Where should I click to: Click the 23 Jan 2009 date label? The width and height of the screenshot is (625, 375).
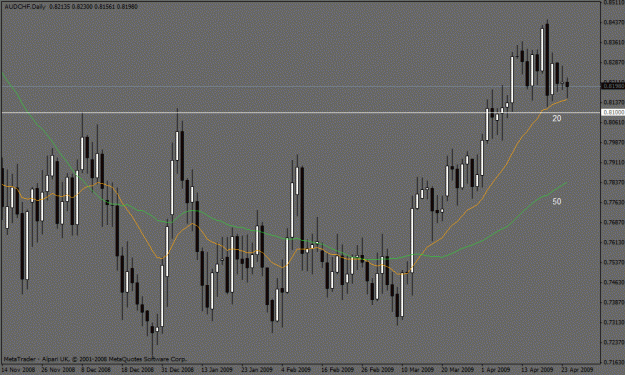(x=257, y=369)
